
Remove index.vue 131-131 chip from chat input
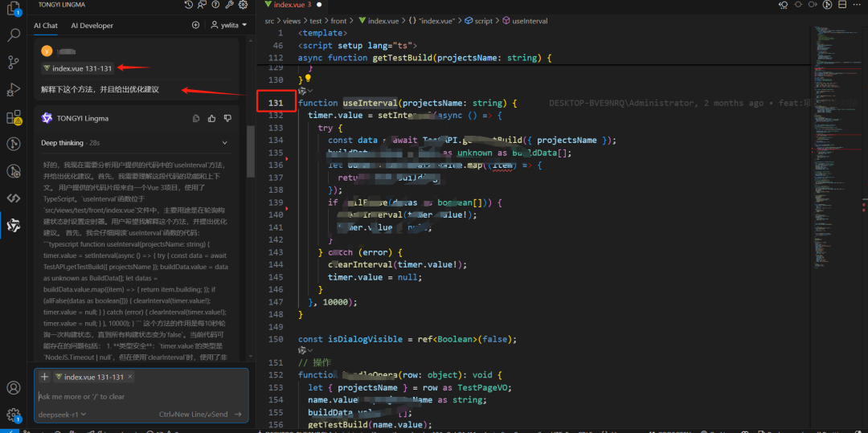(x=130, y=377)
